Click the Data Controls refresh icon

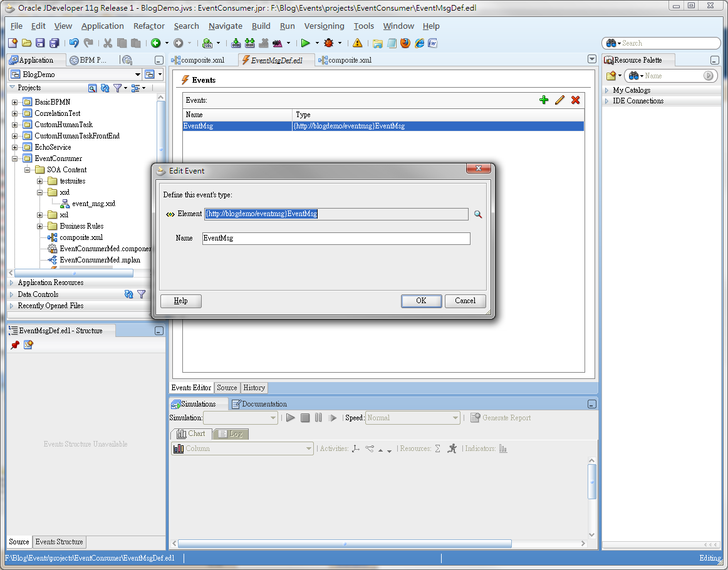[x=128, y=294]
